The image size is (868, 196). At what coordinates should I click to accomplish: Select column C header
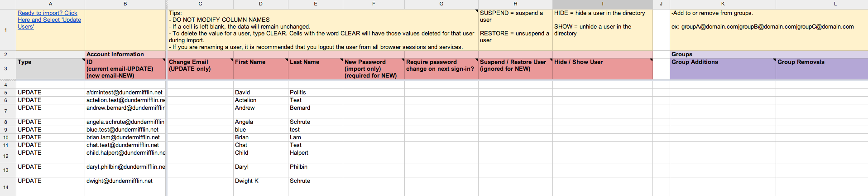(x=201, y=4)
